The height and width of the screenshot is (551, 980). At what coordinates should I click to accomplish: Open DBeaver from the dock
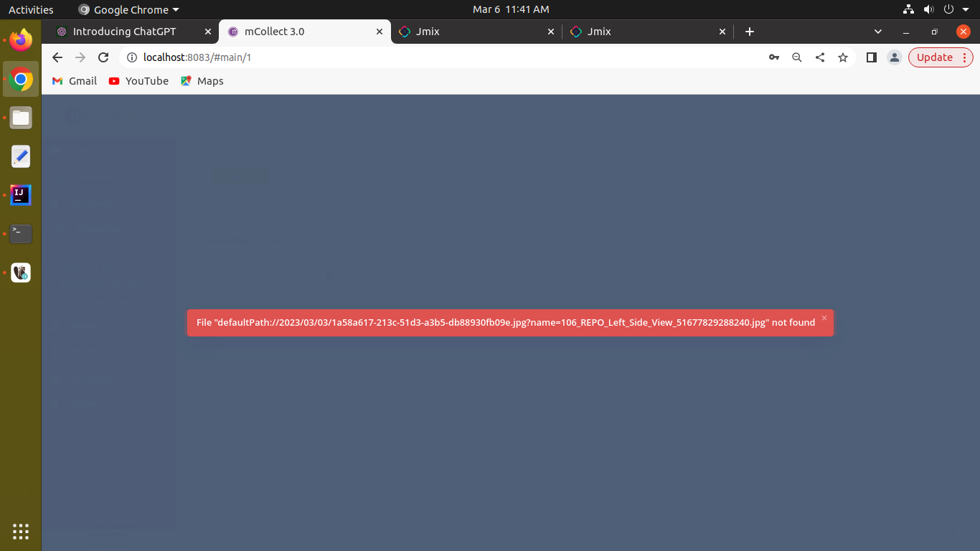tap(21, 273)
